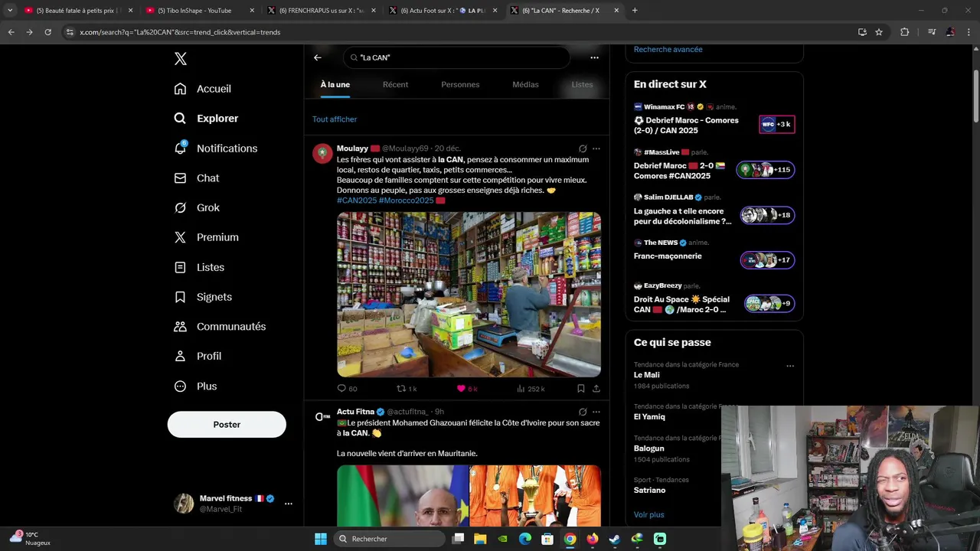Click the #Morocco2025 hashtag
Viewport: 980px width, 551px height.
(x=406, y=201)
